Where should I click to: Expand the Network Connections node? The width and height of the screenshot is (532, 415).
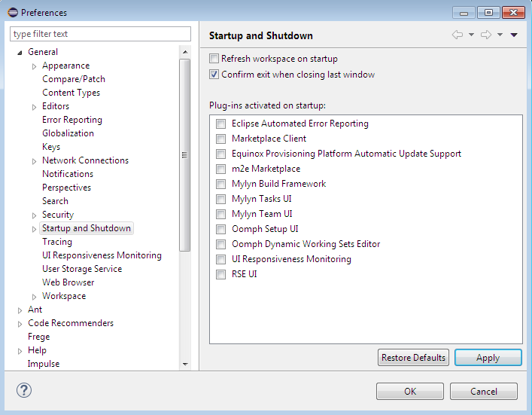coord(34,161)
